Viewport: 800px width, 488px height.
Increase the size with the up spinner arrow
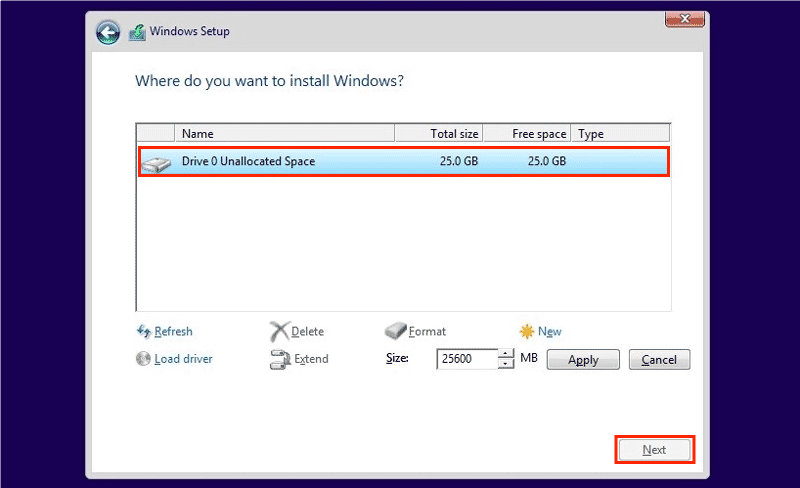[x=506, y=354]
